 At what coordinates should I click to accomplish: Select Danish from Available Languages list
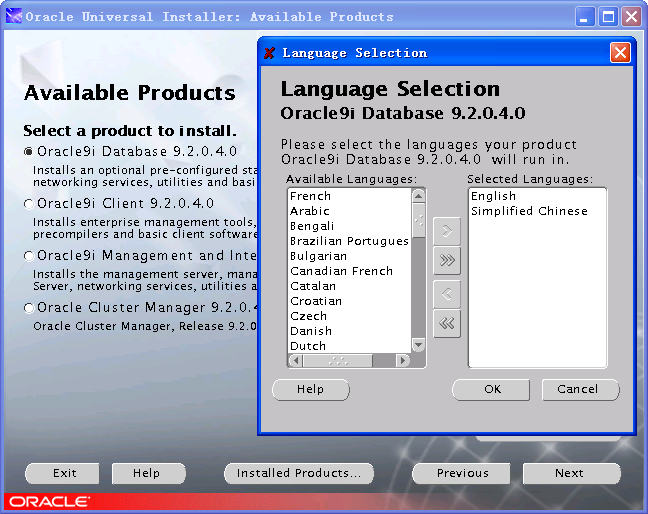click(311, 331)
